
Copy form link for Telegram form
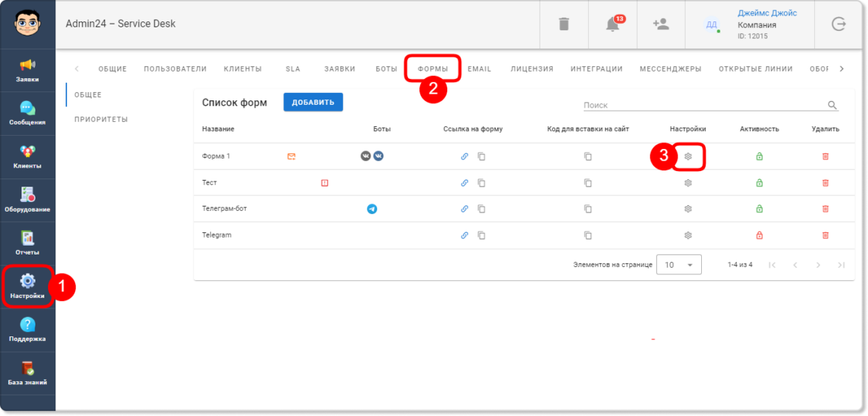[481, 235]
